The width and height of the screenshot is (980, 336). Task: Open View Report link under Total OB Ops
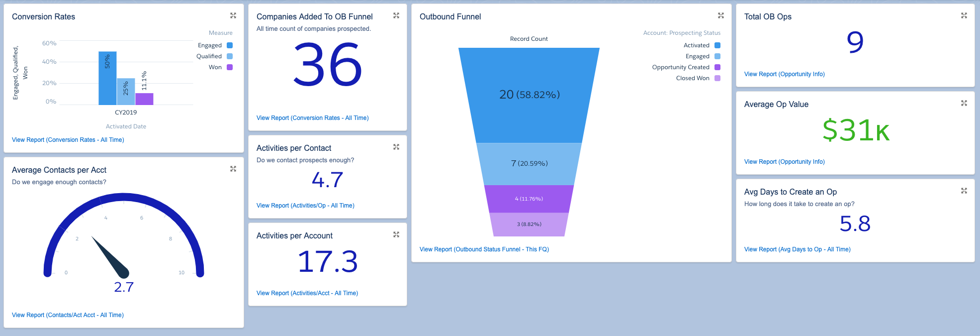[784, 74]
